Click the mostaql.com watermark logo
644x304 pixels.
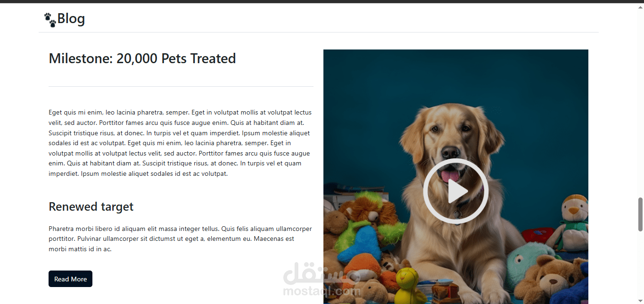322,279
